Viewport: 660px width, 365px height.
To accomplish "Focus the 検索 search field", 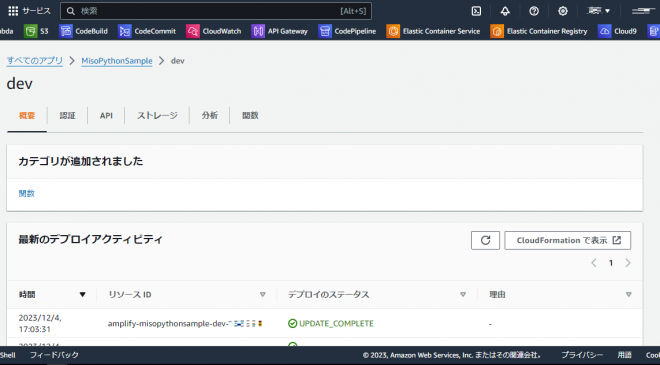I will (x=216, y=11).
